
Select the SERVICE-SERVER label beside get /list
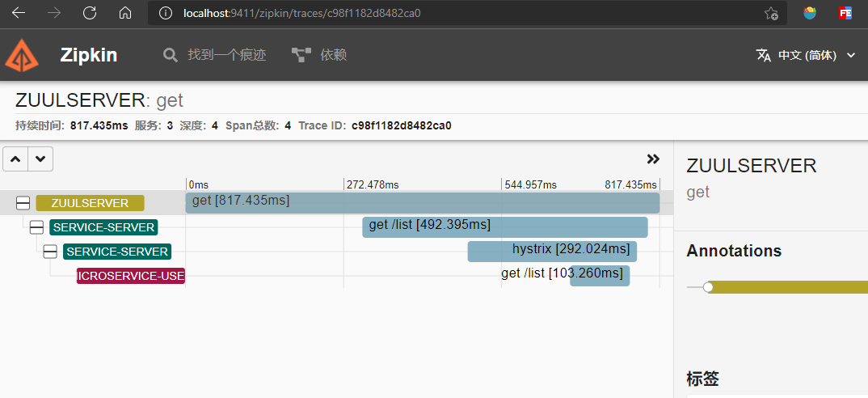[103, 227]
